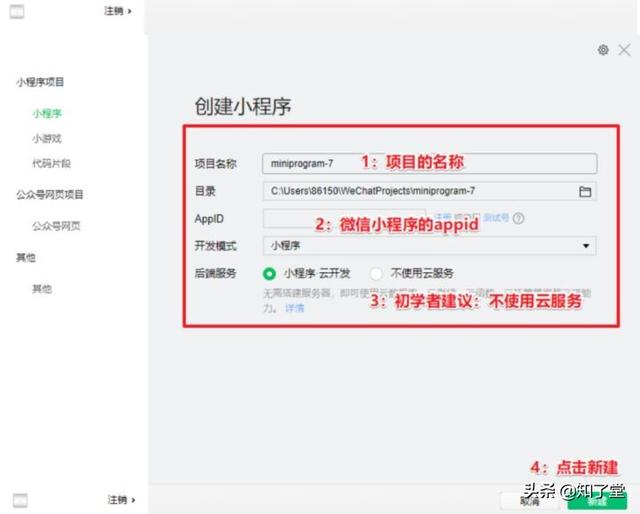
Task: Select the 不使用云服务 radio option
Action: tap(376, 273)
